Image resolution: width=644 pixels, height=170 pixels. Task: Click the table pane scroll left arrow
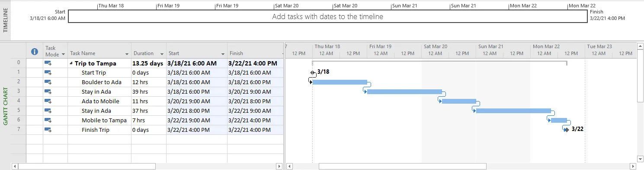point(15,166)
